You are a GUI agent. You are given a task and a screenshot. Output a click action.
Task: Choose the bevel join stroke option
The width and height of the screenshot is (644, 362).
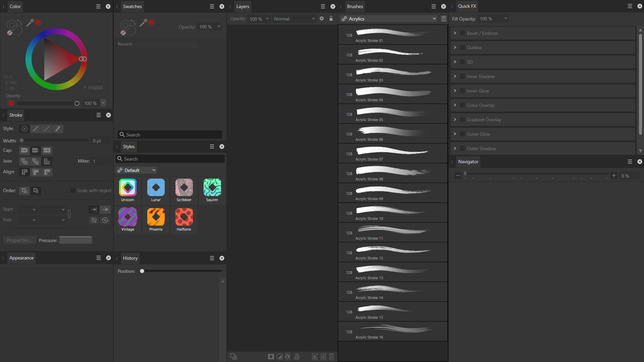(36, 161)
